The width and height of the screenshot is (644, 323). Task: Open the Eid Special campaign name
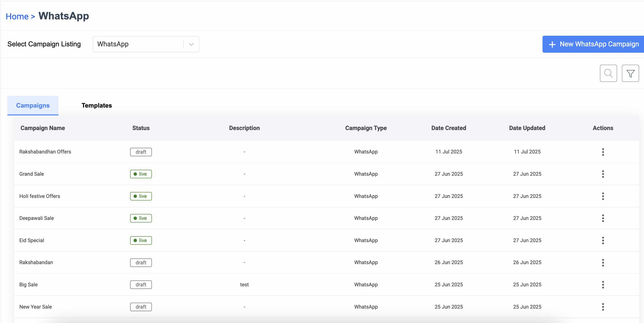(32, 240)
